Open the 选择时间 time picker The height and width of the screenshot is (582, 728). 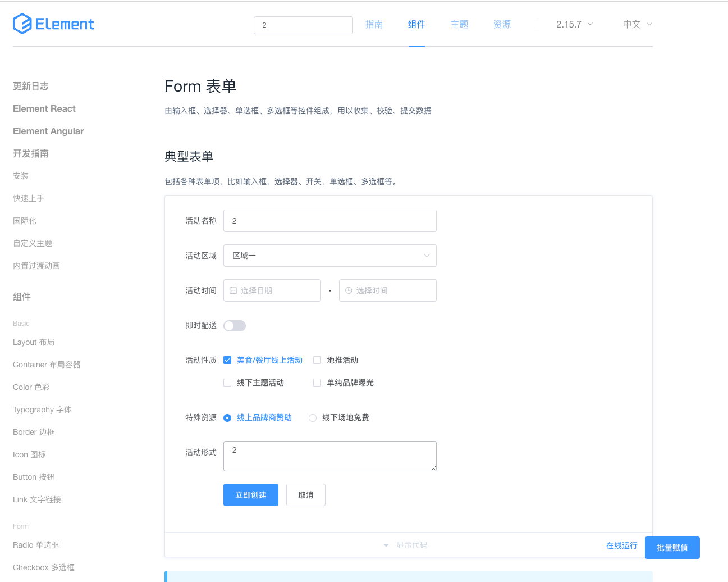[x=388, y=290]
